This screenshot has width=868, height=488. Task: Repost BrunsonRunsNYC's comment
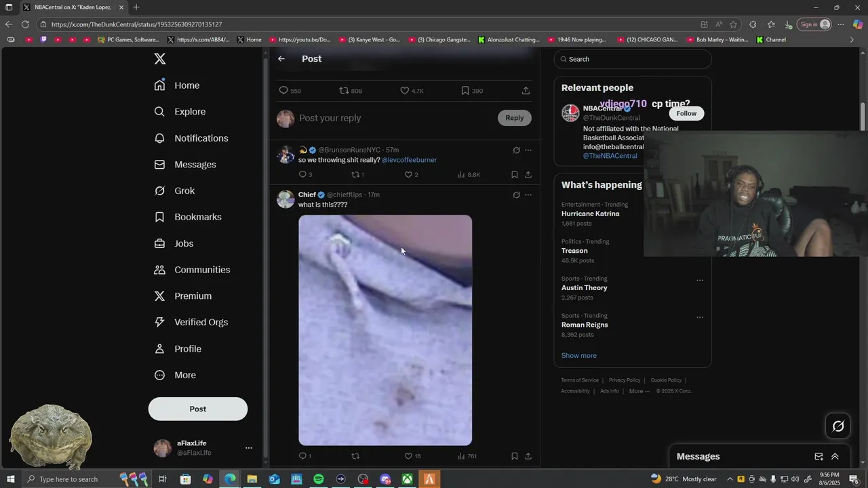click(x=355, y=174)
